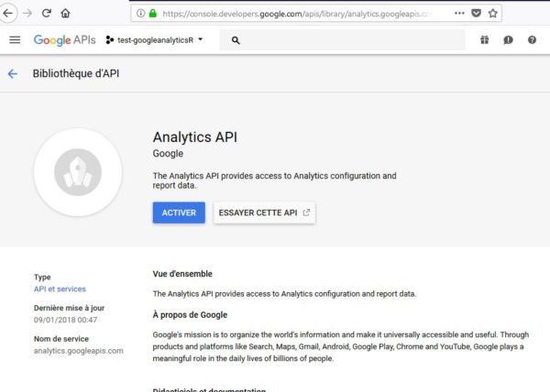The width and height of the screenshot is (550, 392).
Task: Open the API et services link
Action: (x=60, y=289)
